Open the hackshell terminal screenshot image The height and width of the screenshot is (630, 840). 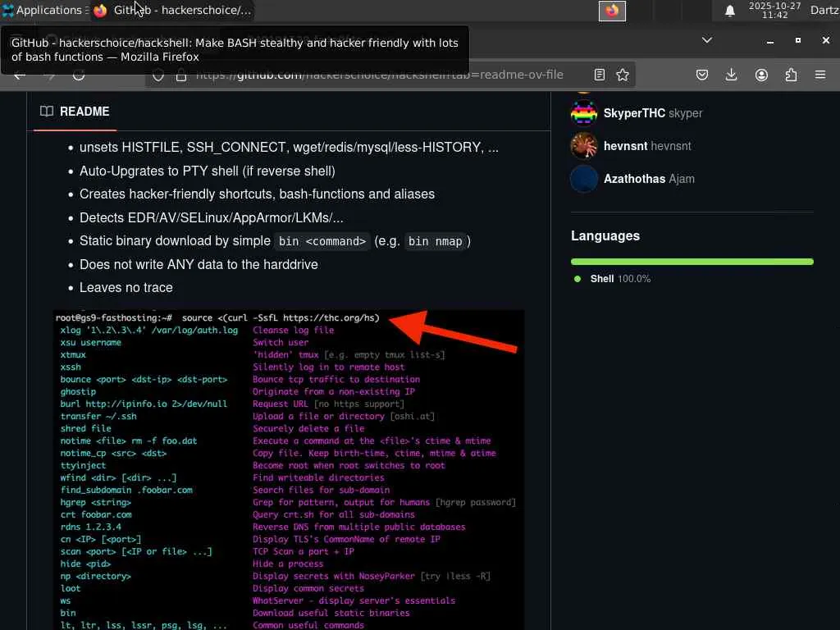289,469
